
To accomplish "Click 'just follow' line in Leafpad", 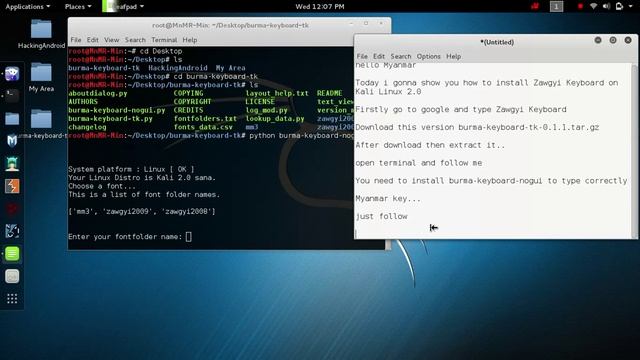I will point(381,216).
